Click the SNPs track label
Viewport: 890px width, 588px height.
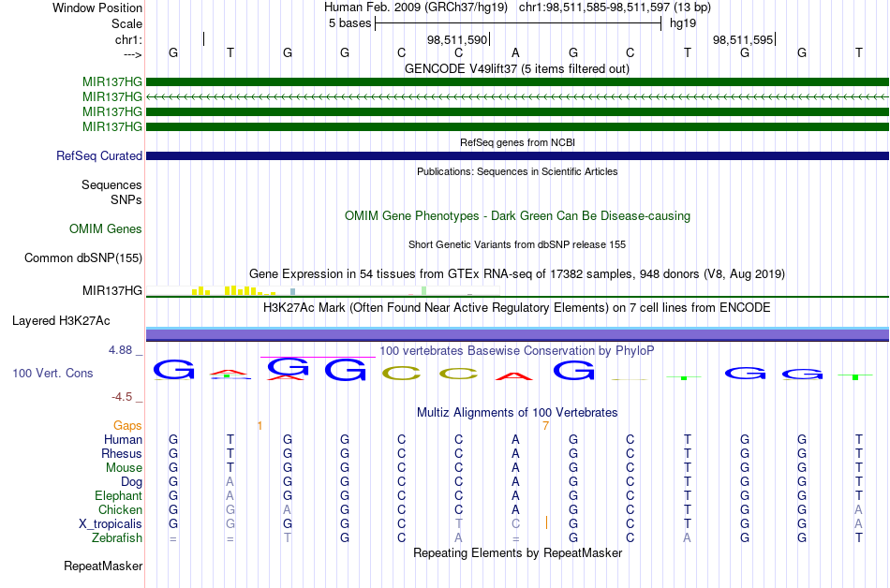126,199
